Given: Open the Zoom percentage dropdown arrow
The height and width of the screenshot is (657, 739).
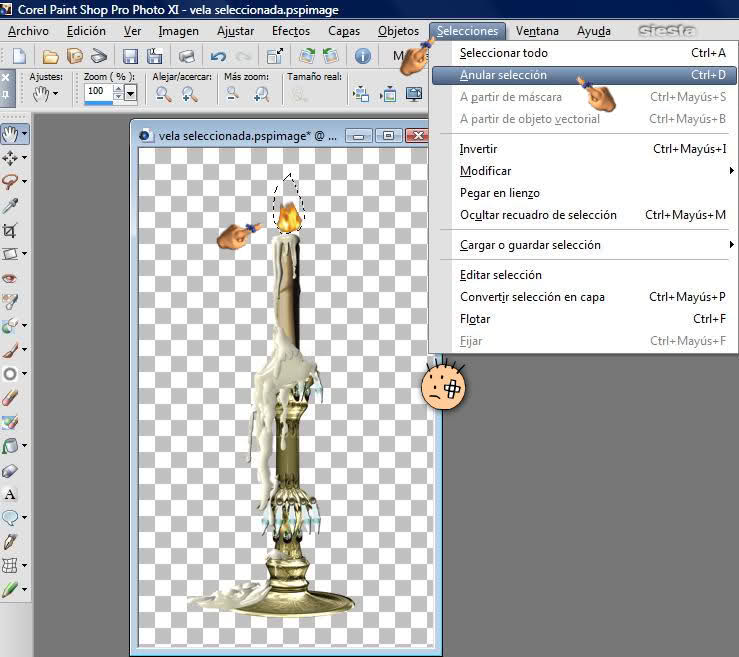Looking at the screenshot, I should point(131,92).
